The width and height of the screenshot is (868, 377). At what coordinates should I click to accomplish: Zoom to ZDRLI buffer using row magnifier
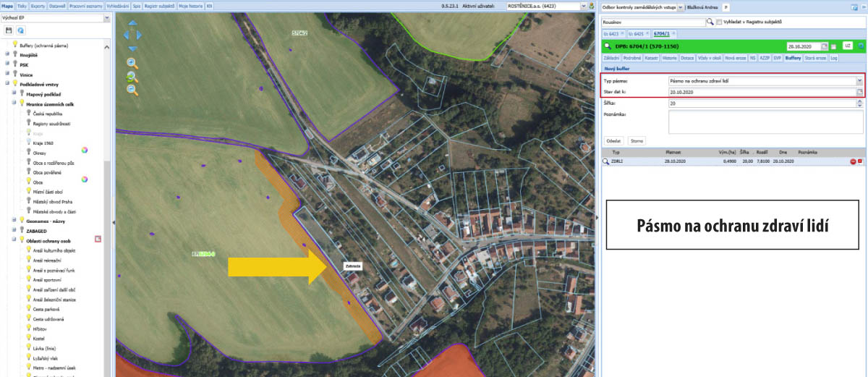[605, 161]
